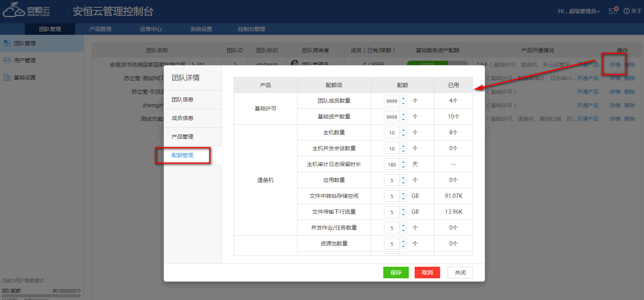Decrease host count quota

pos(403,135)
